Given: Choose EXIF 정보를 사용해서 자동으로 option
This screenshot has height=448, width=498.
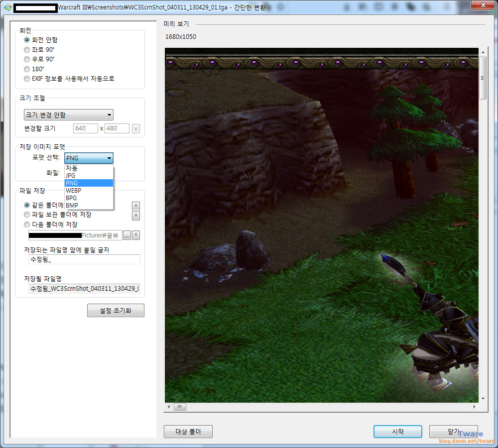Looking at the screenshot, I should coord(69,79).
